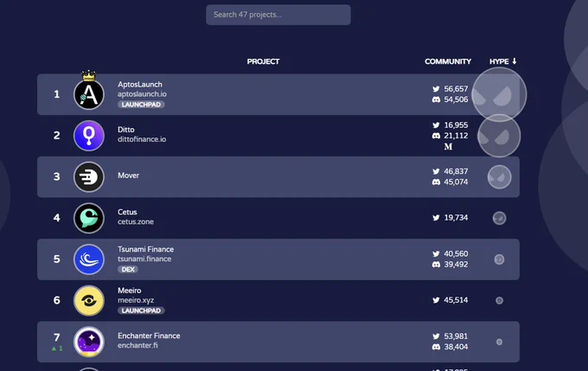
Task: Click the Cetus green logo
Action: (x=89, y=218)
